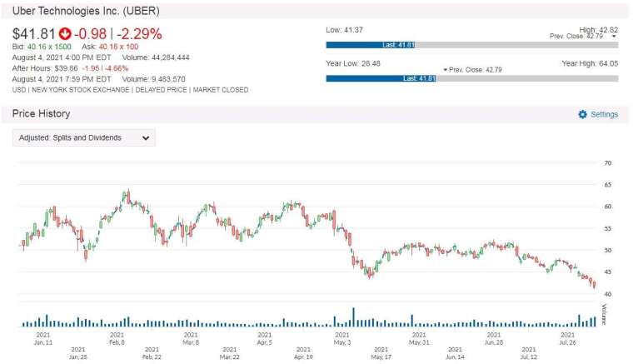
Task: Click the after-hours Volume 9,483,570 text
Action: click(x=154, y=79)
